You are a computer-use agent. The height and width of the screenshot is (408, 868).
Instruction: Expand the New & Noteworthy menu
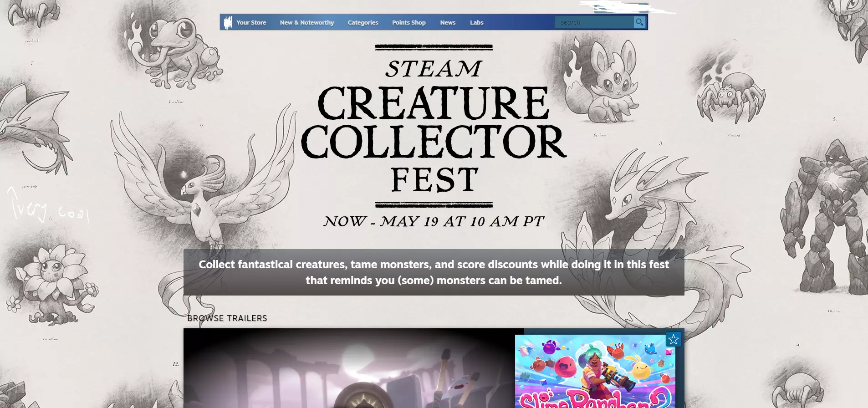point(307,22)
